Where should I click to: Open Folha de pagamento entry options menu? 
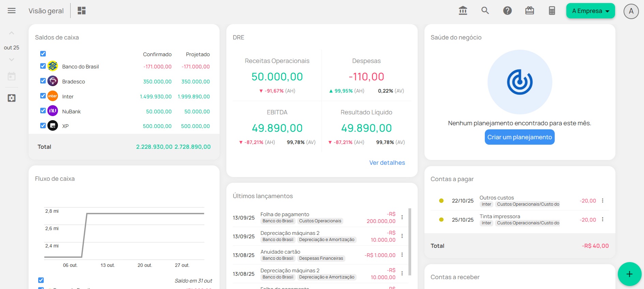pos(402,217)
